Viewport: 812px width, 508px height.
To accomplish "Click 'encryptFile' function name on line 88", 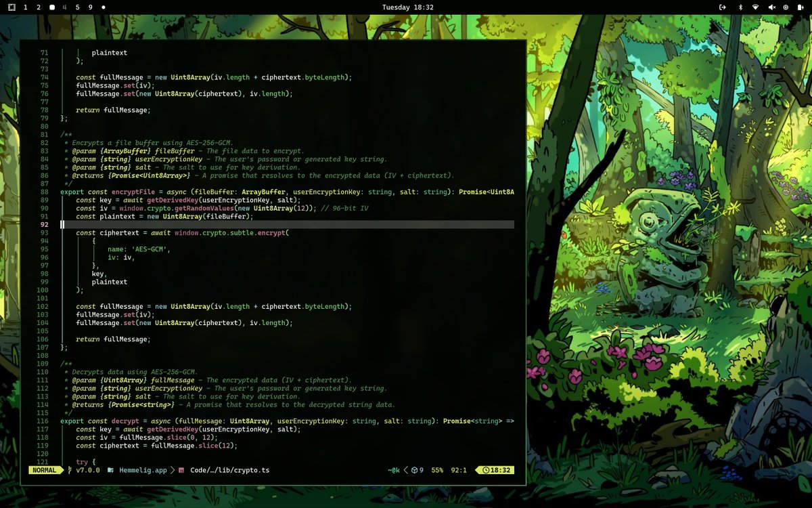I will point(133,192).
